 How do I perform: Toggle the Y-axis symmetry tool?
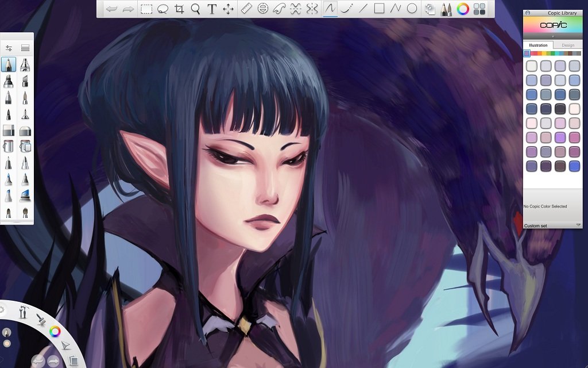(312, 9)
